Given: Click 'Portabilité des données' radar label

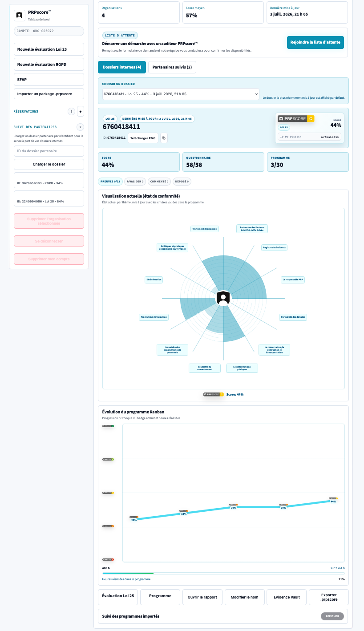Looking at the screenshot, I should pos(294,317).
